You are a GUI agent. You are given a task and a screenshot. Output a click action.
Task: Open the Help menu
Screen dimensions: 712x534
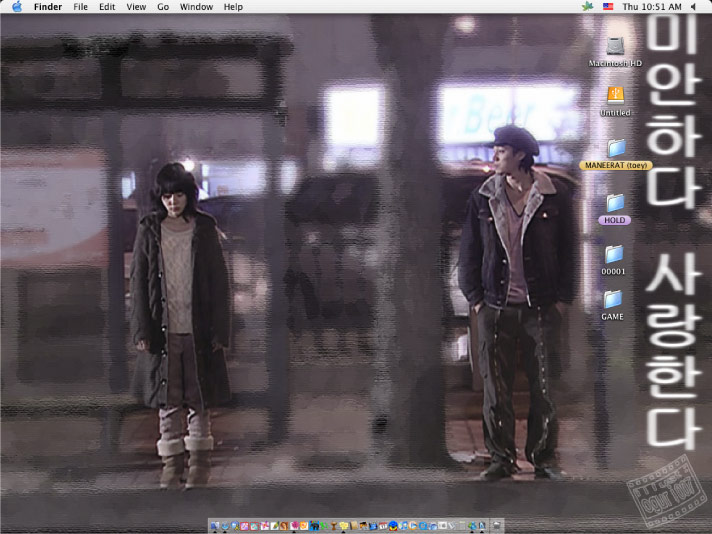[233, 7]
